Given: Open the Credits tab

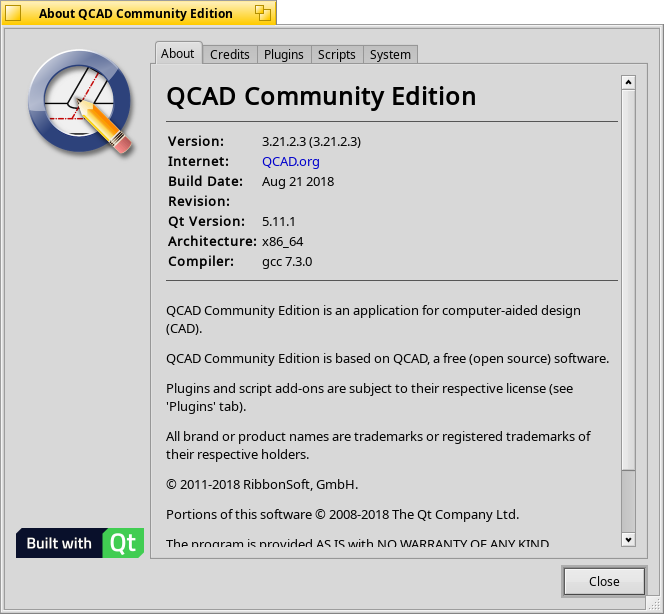Looking at the screenshot, I should [230, 55].
